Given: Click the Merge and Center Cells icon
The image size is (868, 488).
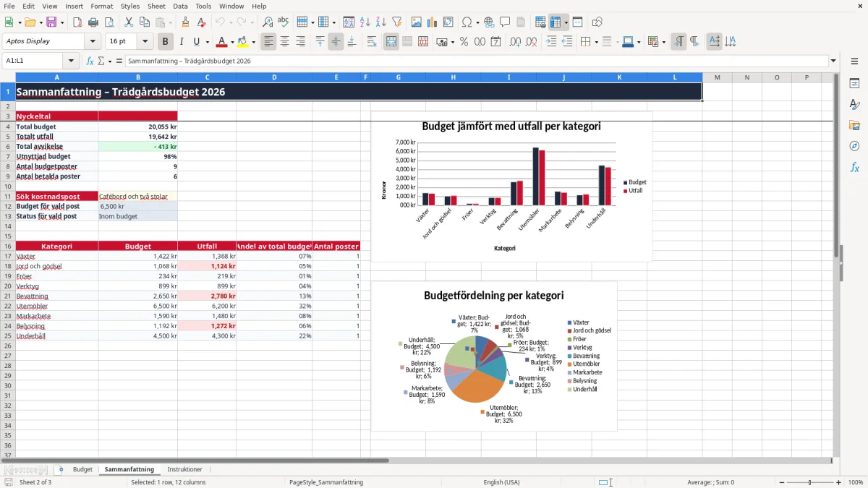Looking at the screenshot, I should point(391,42).
